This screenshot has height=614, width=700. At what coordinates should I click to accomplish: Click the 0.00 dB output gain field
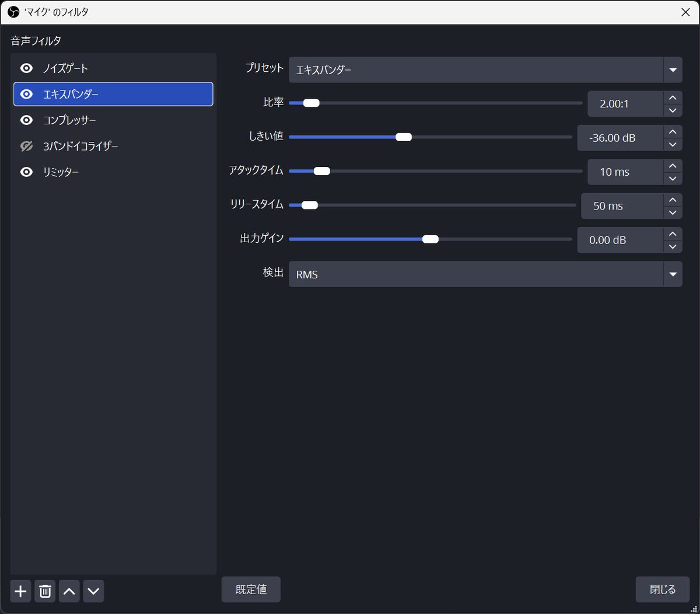620,240
